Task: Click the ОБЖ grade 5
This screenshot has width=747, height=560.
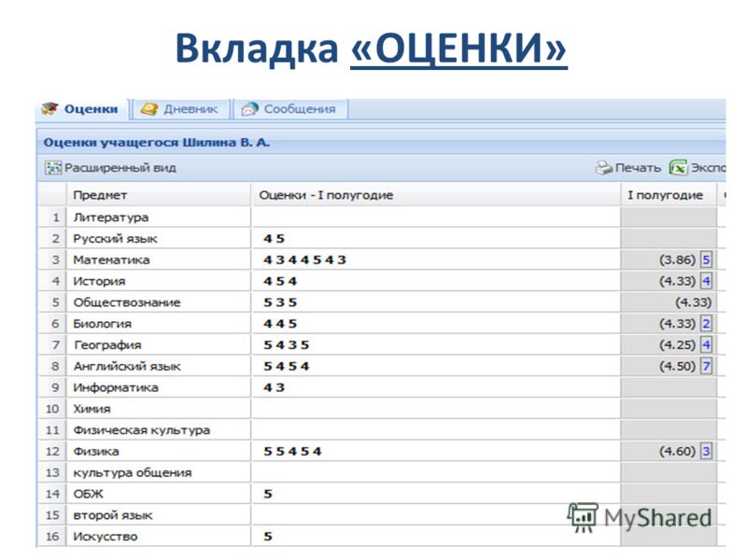Action: point(268,494)
